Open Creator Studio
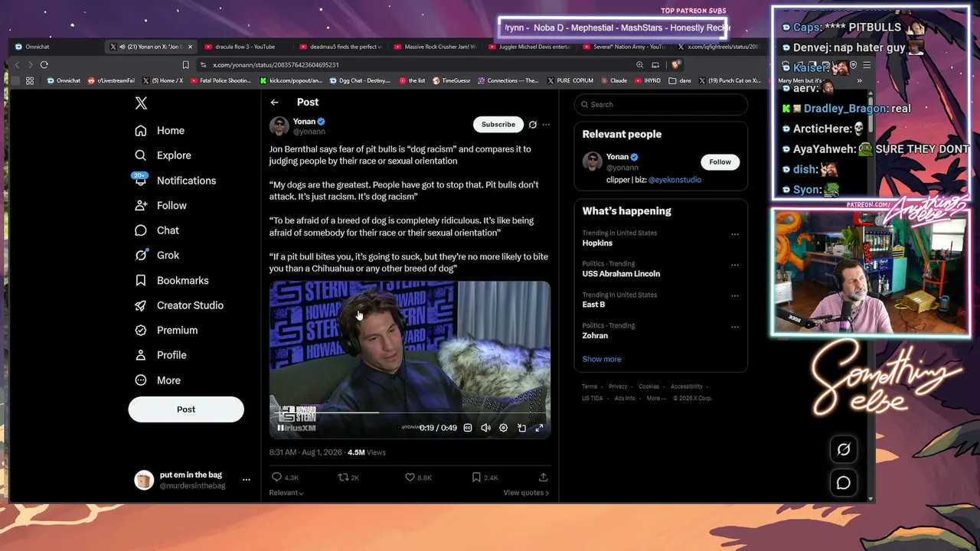 click(179, 305)
